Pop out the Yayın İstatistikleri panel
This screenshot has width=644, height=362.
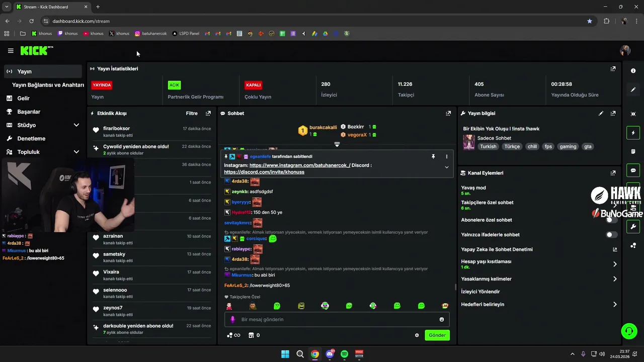(613, 69)
